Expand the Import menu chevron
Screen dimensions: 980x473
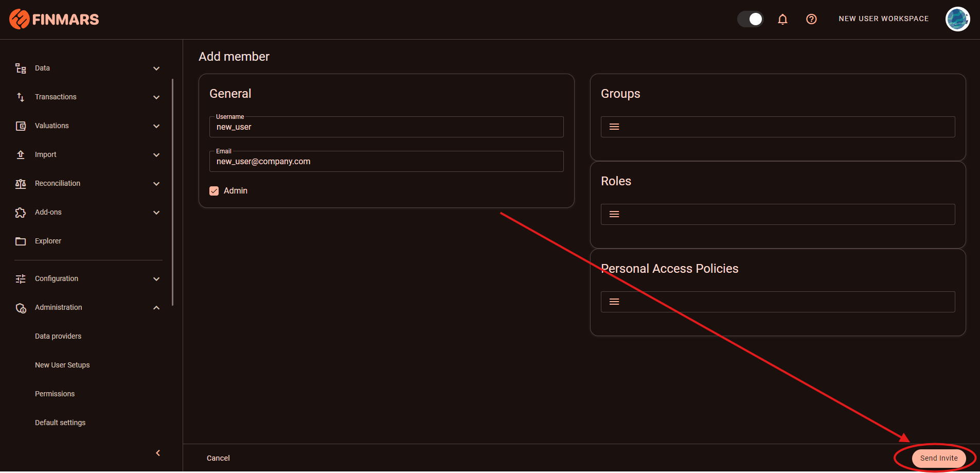coord(156,155)
